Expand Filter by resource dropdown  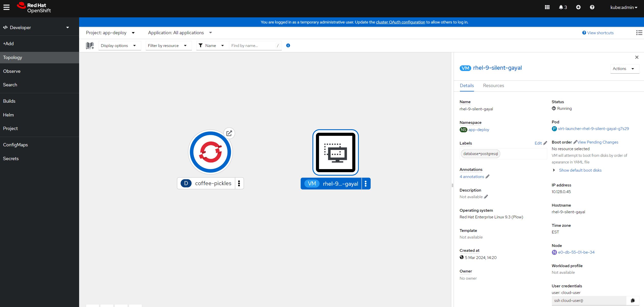[x=168, y=45]
